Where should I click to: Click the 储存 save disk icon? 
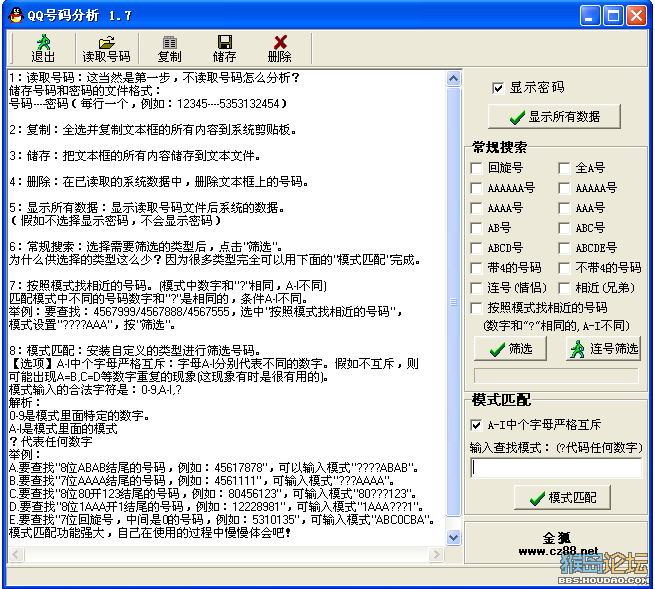coord(225,48)
